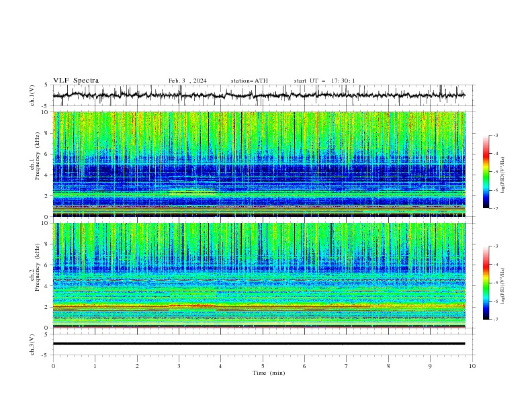Click the time axis tick label '5'

263,366
